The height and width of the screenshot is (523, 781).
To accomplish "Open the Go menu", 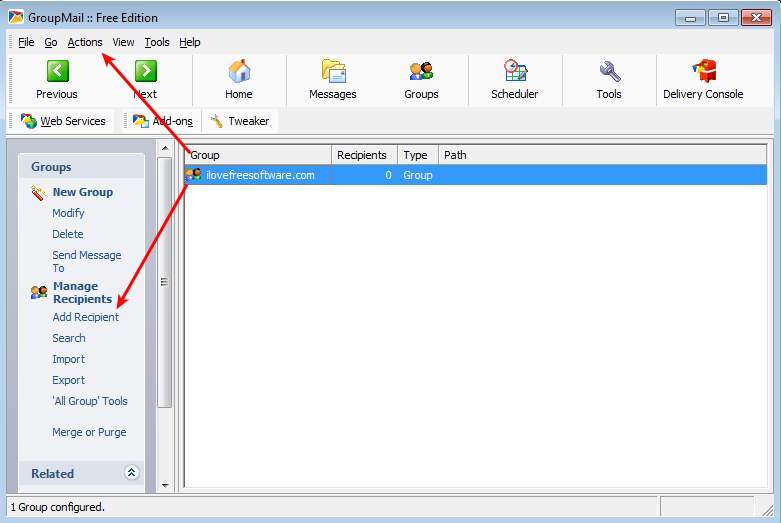I will (x=51, y=42).
